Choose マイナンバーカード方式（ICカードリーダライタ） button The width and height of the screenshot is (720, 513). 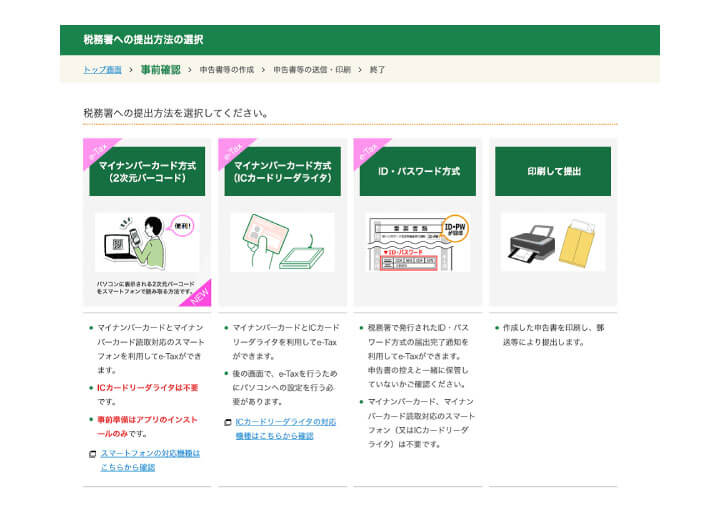click(x=282, y=171)
